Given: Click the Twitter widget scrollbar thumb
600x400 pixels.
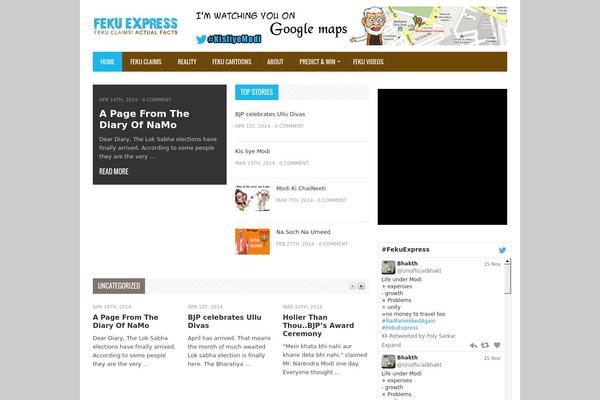Looking at the screenshot, I should (507, 279).
